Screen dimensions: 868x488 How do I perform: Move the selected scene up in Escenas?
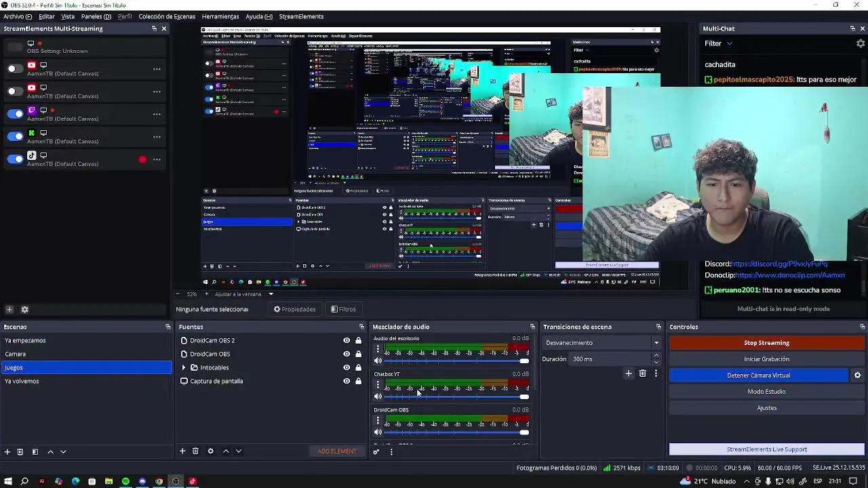(50, 451)
